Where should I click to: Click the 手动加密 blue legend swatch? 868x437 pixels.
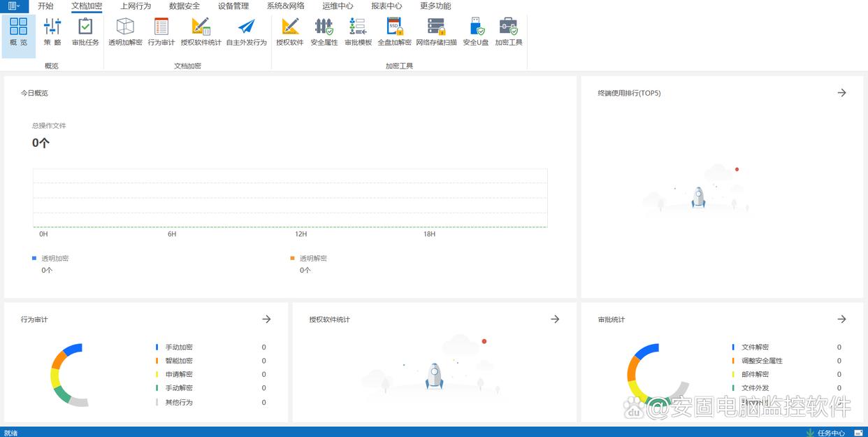[157, 348]
